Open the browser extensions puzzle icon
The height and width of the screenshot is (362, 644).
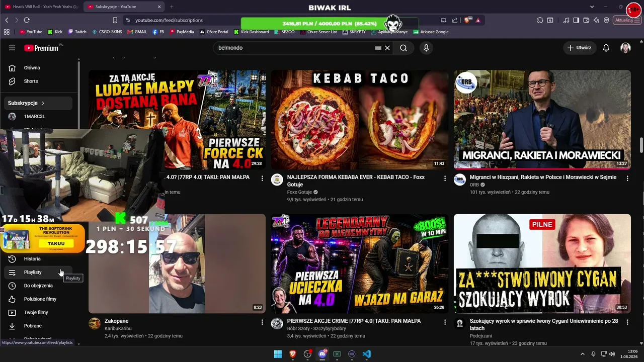click(x=540, y=20)
